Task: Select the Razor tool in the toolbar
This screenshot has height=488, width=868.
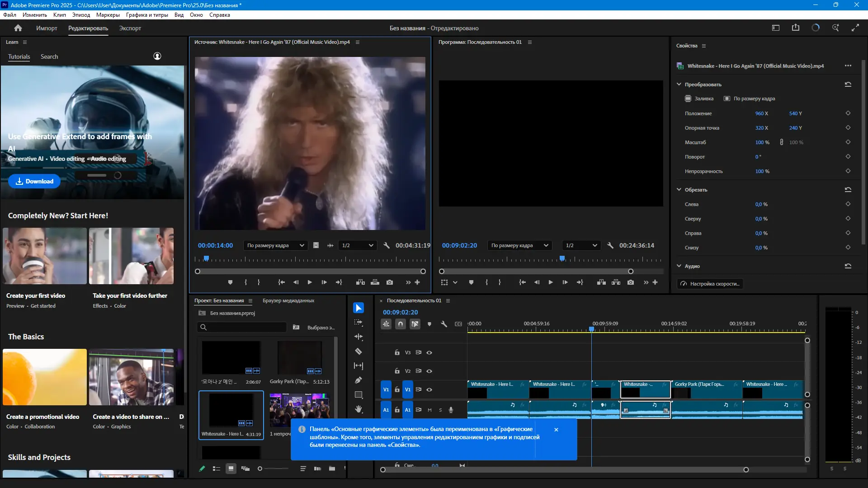Action: pyautogui.click(x=359, y=352)
